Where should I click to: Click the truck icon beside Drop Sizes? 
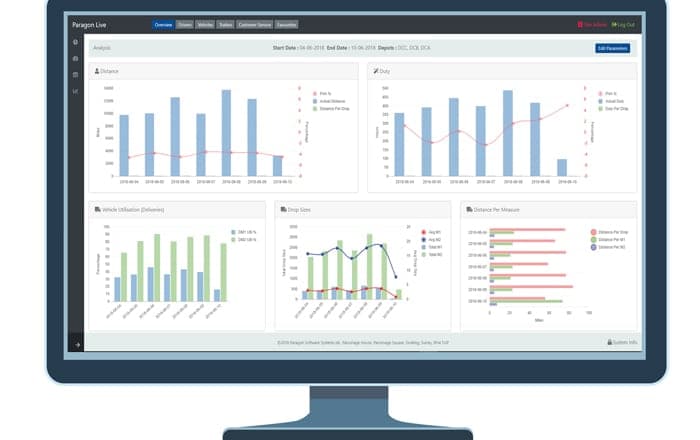point(283,209)
